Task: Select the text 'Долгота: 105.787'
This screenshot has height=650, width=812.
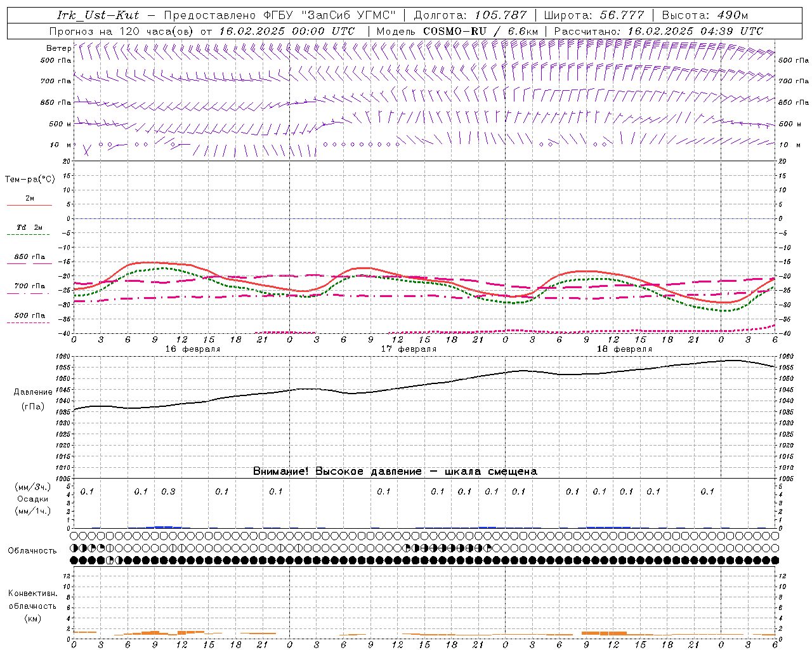Action: pyautogui.click(x=470, y=15)
